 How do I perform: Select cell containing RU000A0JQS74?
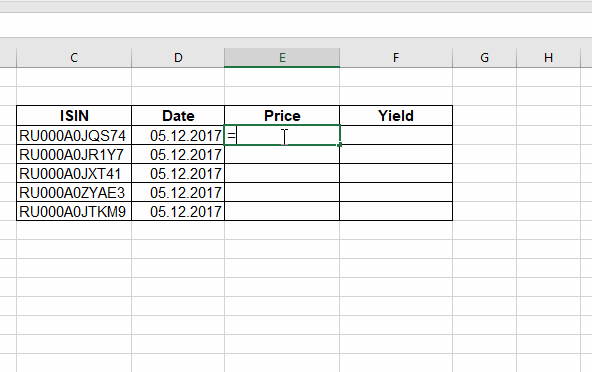point(74,135)
